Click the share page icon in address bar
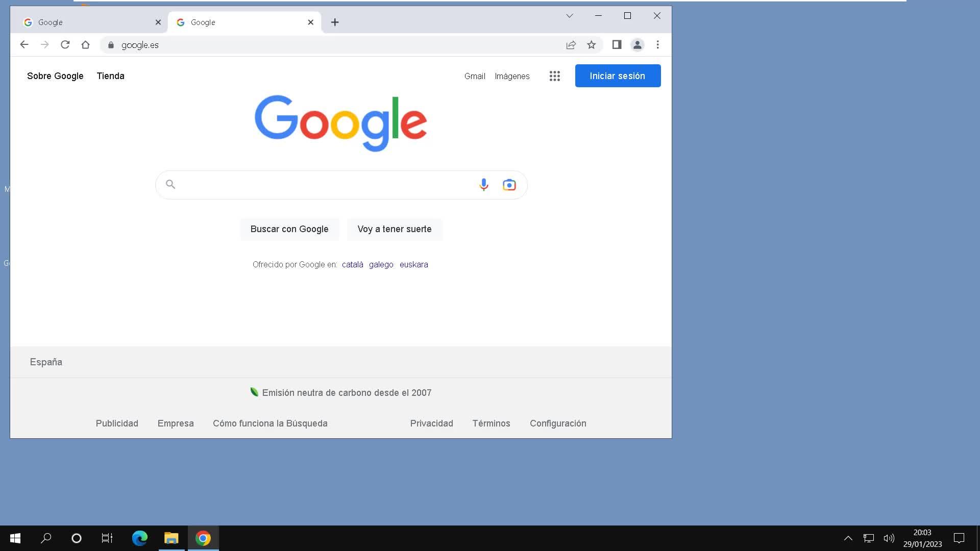 pyautogui.click(x=571, y=45)
